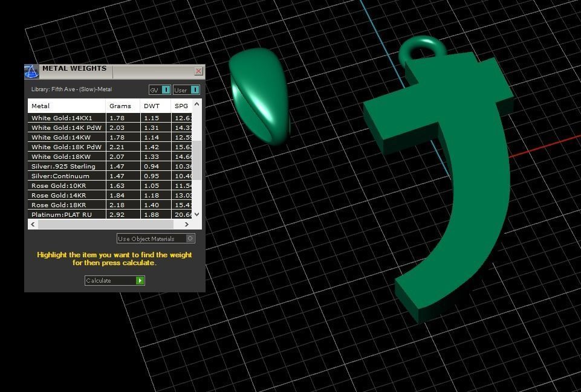Click the SPG column header
This screenshot has width=581, height=392.
181,106
